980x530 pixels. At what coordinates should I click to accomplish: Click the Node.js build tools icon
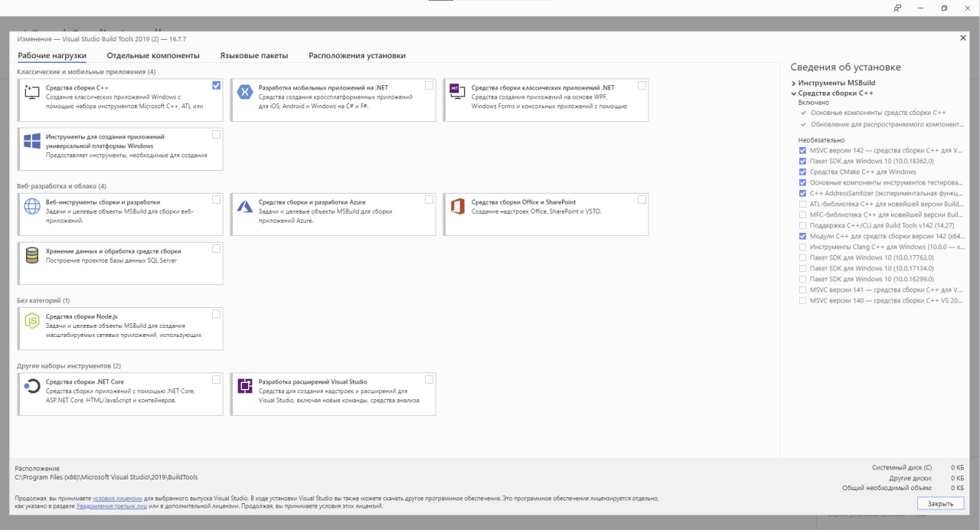pos(32,321)
